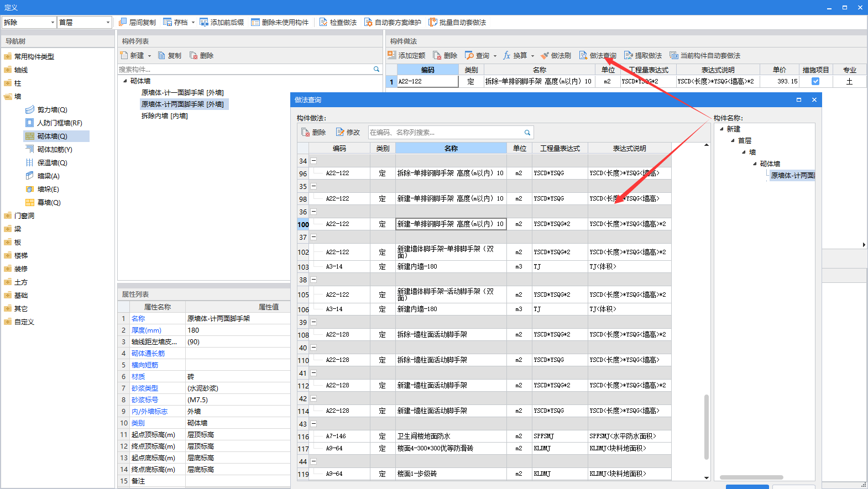868x489 pixels.
Task: Click 查询 in the 构件做法 toolbar
Action: point(477,55)
